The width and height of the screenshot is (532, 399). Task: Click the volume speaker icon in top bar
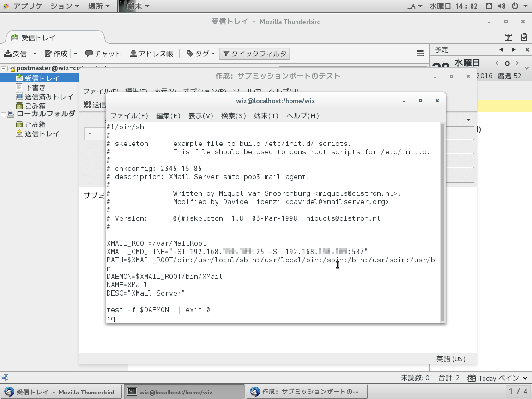click(x=502, y=6)
